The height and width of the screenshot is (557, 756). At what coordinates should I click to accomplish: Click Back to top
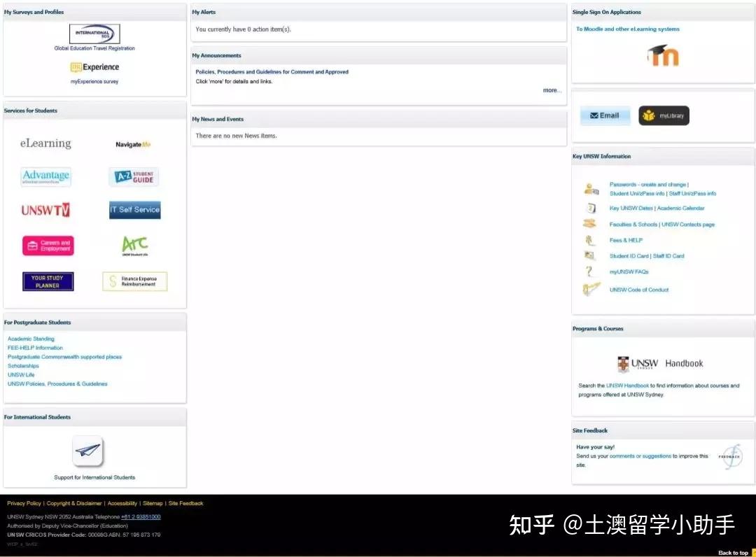point(733,552)
